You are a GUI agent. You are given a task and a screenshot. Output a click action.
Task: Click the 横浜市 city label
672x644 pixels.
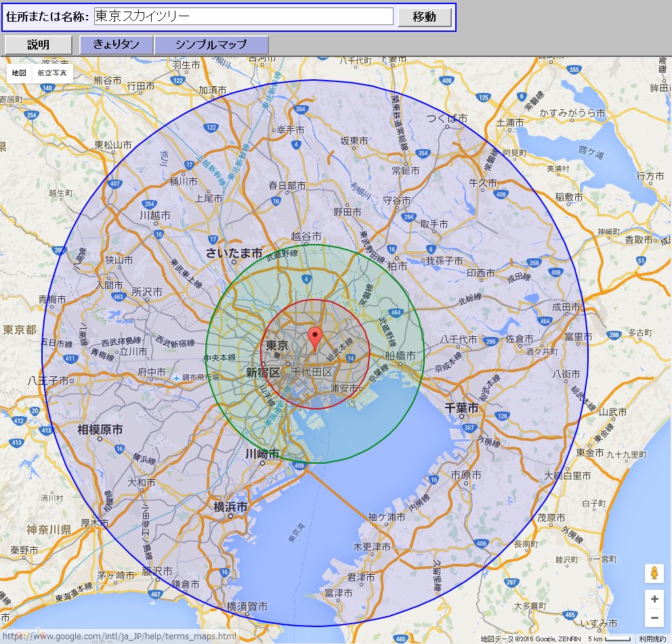coord(230,507)
